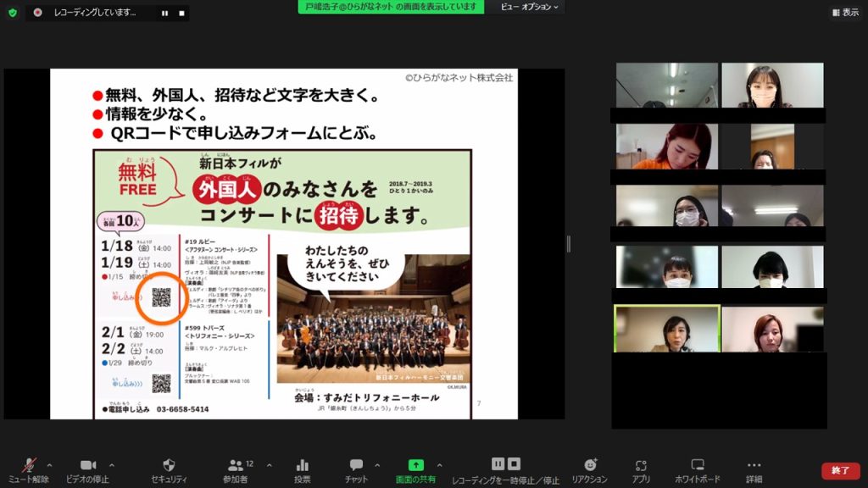
Task: Unmute the microphone (ミュート解除)
Action: 29,471
